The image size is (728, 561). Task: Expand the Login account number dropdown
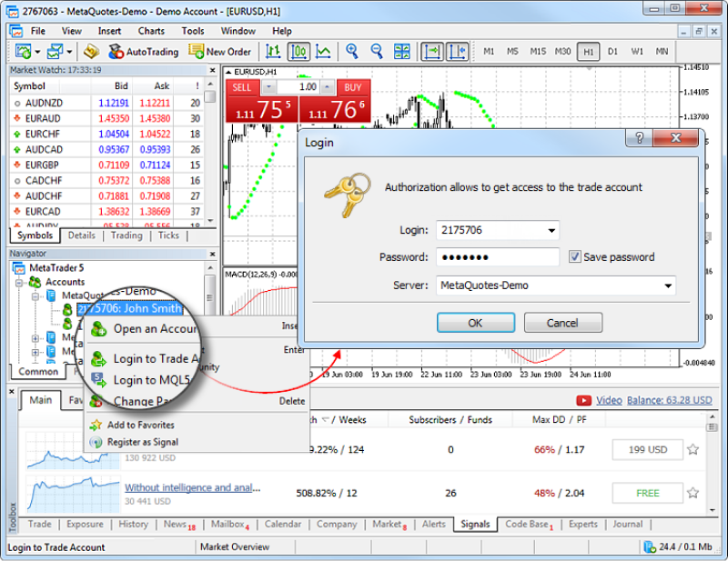point(551,231)
